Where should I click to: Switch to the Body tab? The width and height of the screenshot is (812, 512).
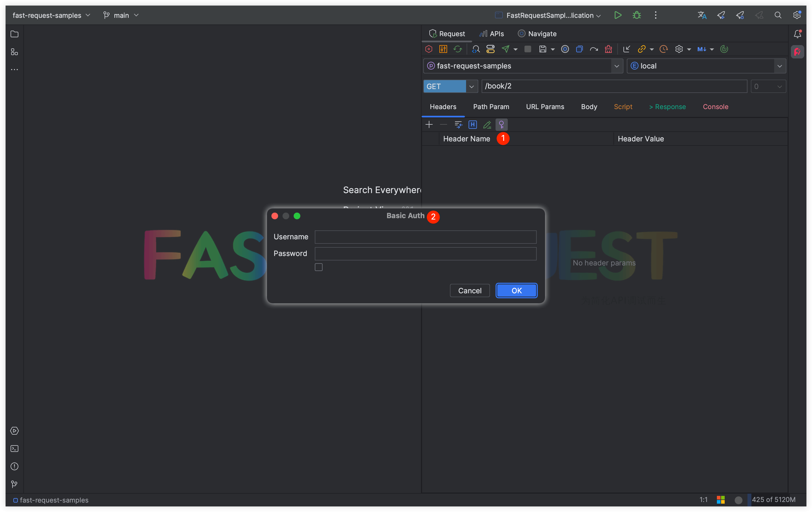click(x=589, y=107)
